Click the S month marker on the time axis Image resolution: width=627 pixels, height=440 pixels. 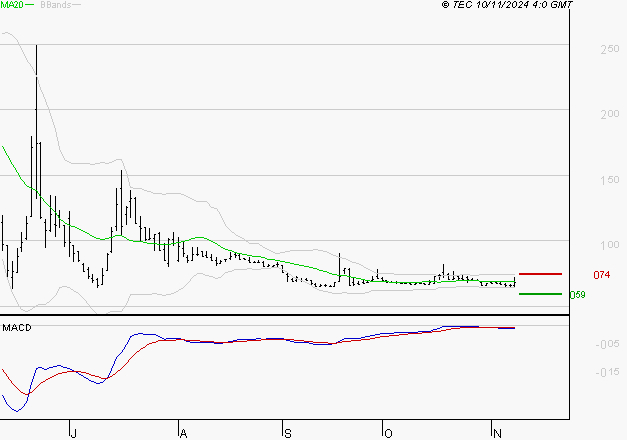coord(288,433)
